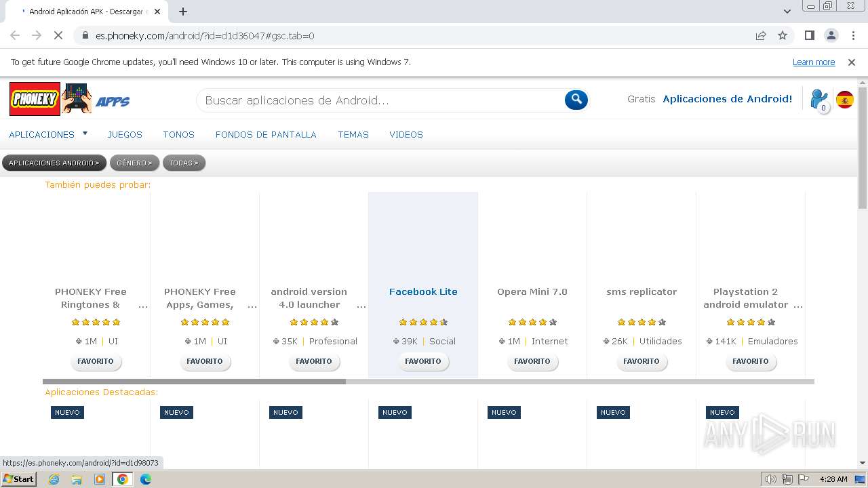Open a new browser tab
Image resolution: width=868 pixels, height=488 pixels.
(x=183, y=12)
